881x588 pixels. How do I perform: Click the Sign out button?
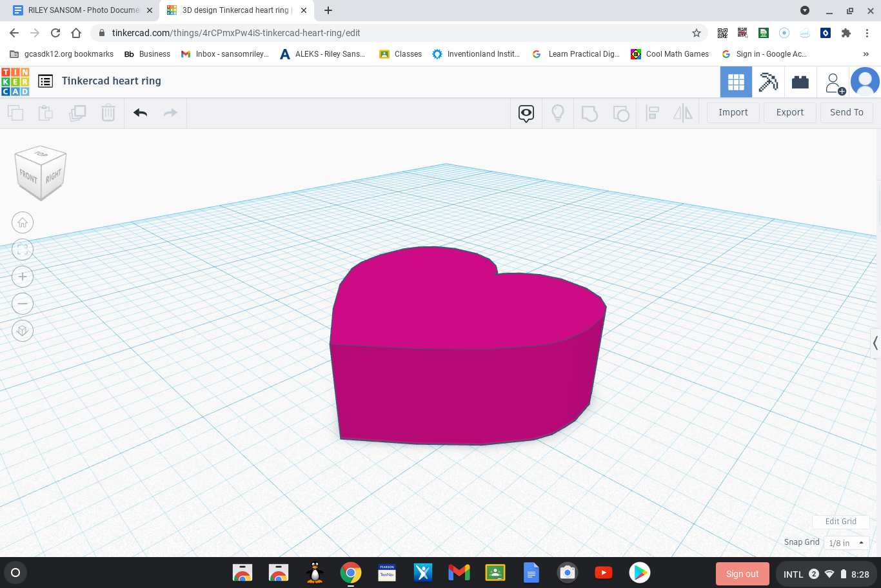click(742, 574)
